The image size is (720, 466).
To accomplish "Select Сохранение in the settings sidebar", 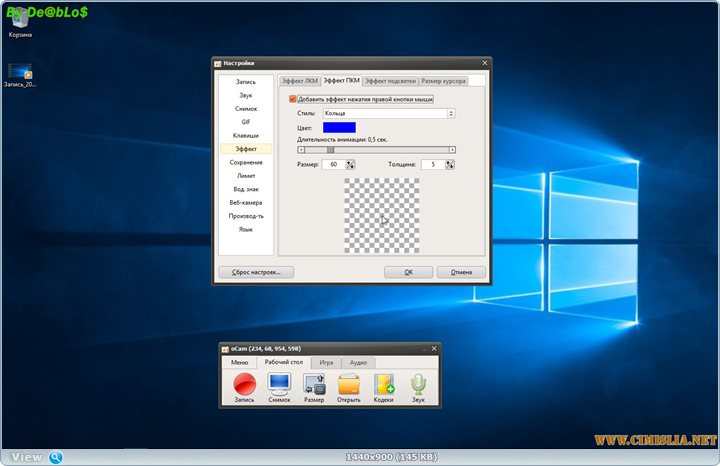I will point(246,162).
